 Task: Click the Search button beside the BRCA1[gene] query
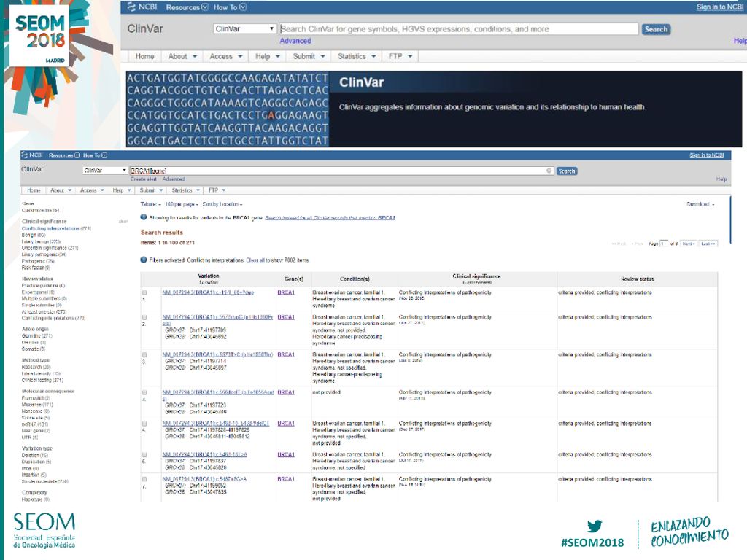[567, 171]
